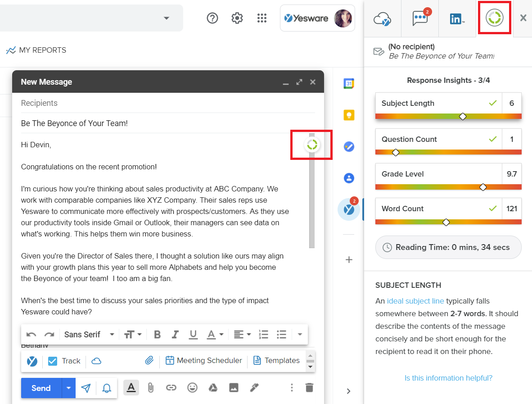Switch to the LinkedIn sidebar tab
The height and width of the screenshot is (404, 532).
457,18
